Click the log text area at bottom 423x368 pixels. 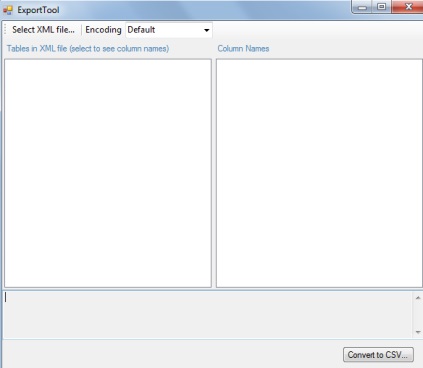click(208, 314)
